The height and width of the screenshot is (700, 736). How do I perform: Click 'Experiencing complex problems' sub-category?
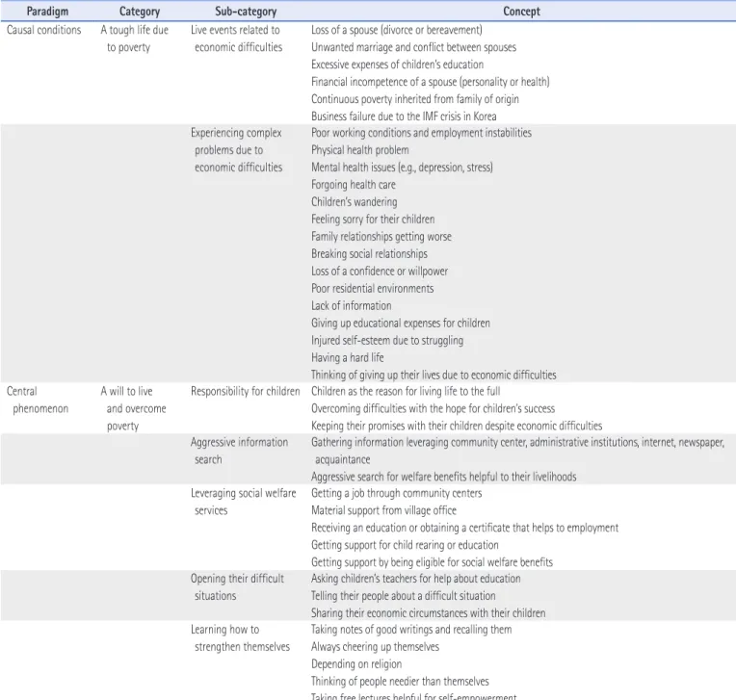point(237,150)
